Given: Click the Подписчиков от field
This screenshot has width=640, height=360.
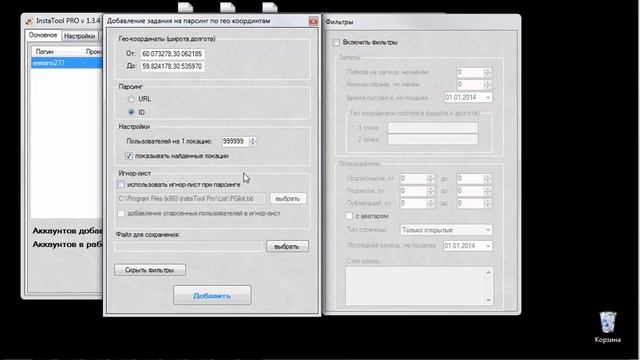Looking at the screenshot, I should click(413, 178).
